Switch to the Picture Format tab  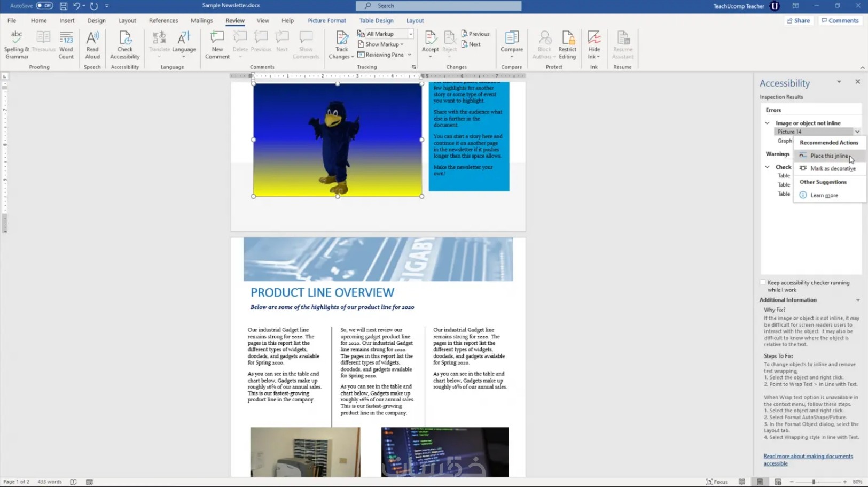(326, 20)
